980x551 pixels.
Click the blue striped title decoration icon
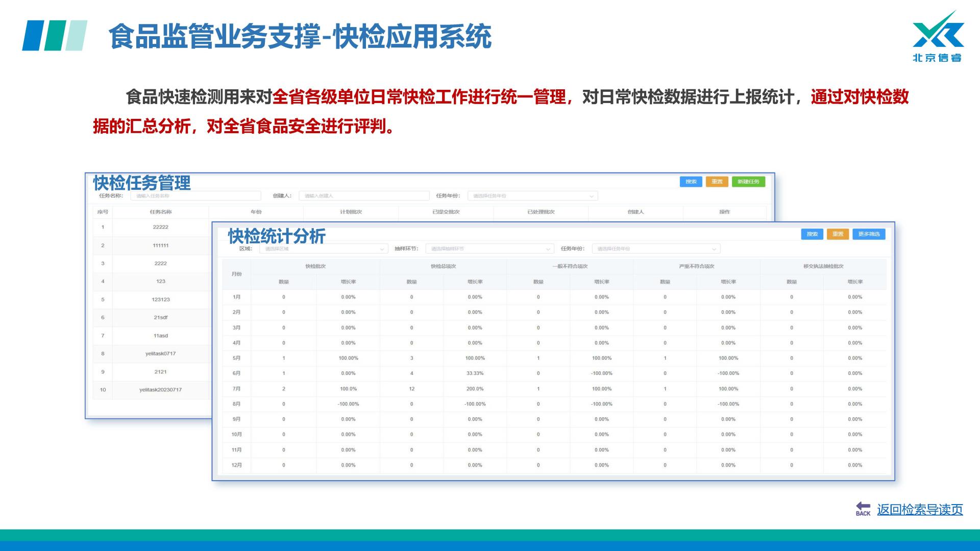(55, 36)
